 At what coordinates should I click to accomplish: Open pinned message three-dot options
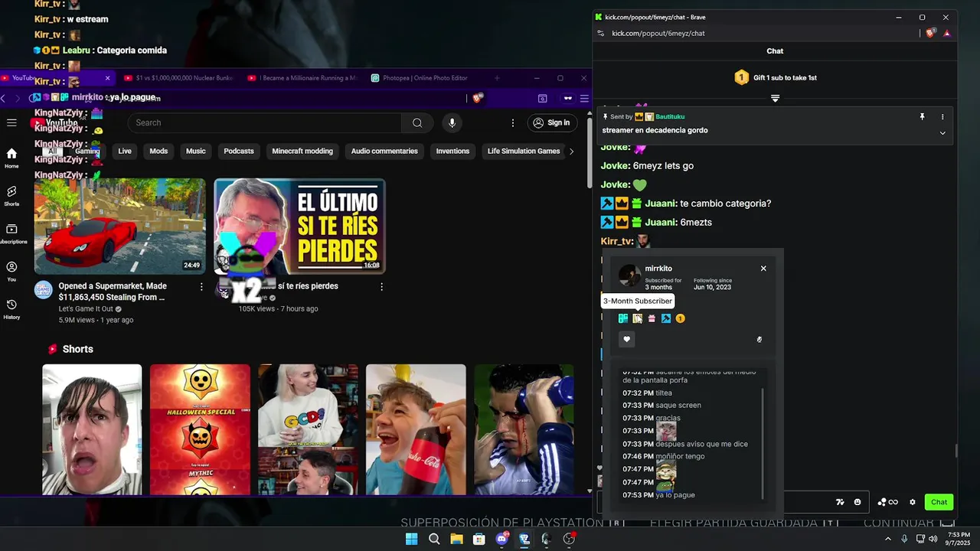tap(942, 116)
